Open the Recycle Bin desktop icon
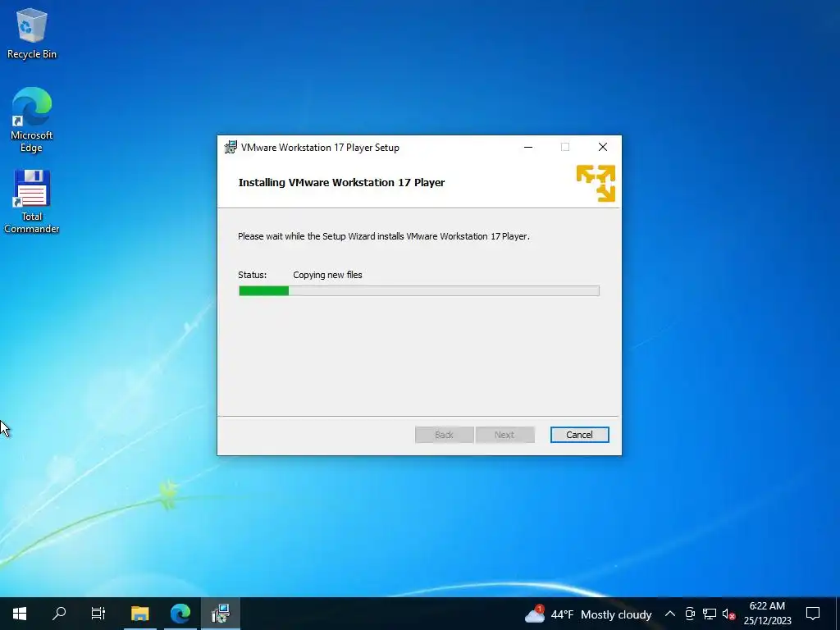Image resolution: width=840 pixels, height=630 pixels. pyautogui.click(x=32, y=33)
